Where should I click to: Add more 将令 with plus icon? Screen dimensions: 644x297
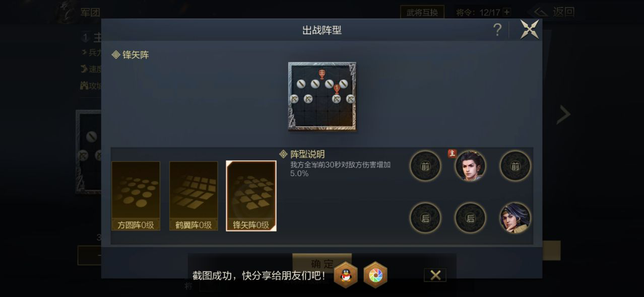coord(506,12)
